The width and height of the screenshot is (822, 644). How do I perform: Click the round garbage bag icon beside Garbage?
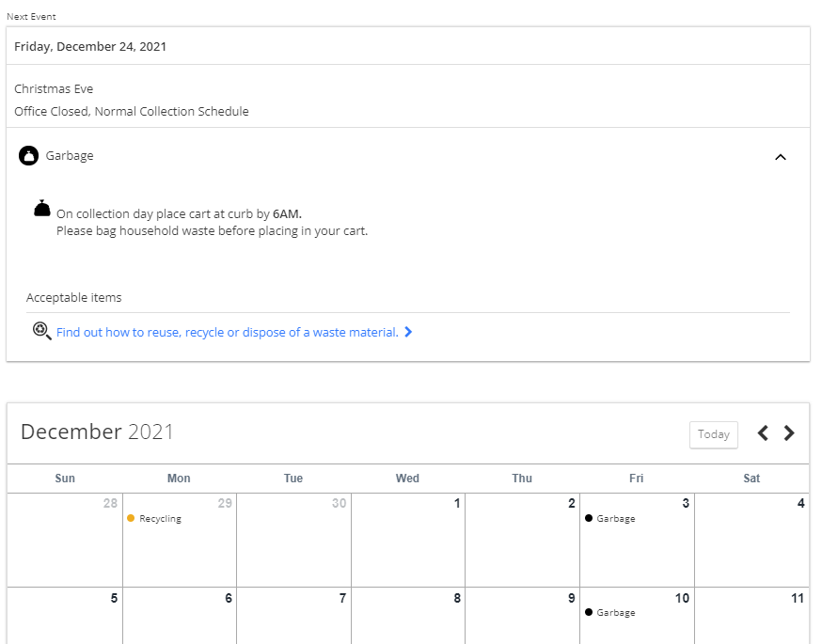[29, 156]
